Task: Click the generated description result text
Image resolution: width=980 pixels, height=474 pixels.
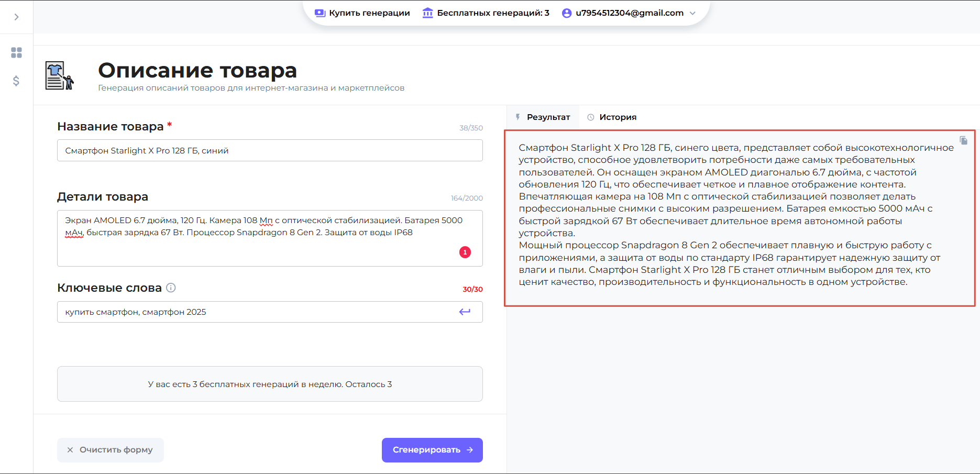Action: point(736,215)
